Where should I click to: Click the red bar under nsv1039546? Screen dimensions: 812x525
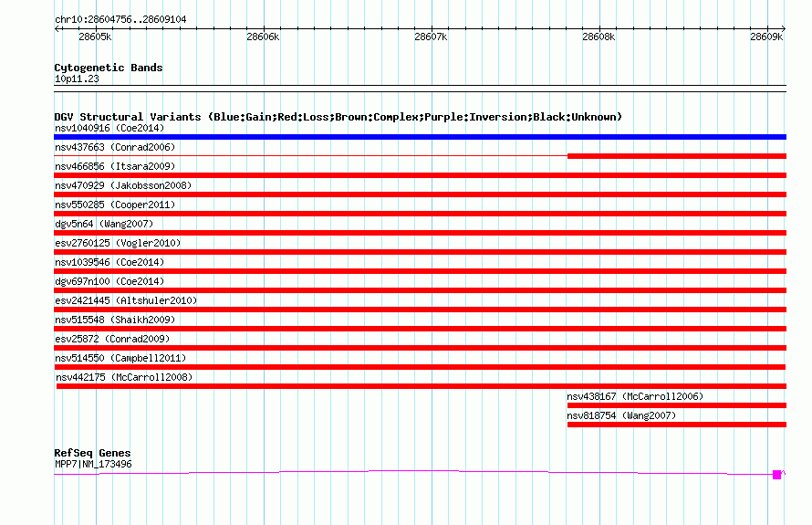pyautogui.click(x=420, y=271)
